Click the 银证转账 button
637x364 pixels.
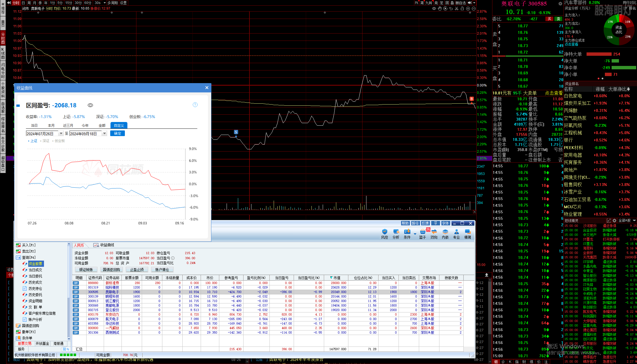[x=86, y=270]
